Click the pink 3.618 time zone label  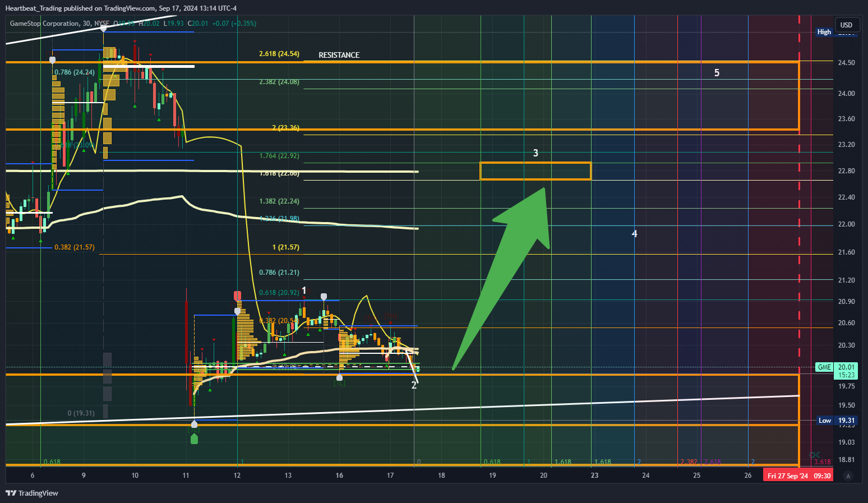coord(823,462)
